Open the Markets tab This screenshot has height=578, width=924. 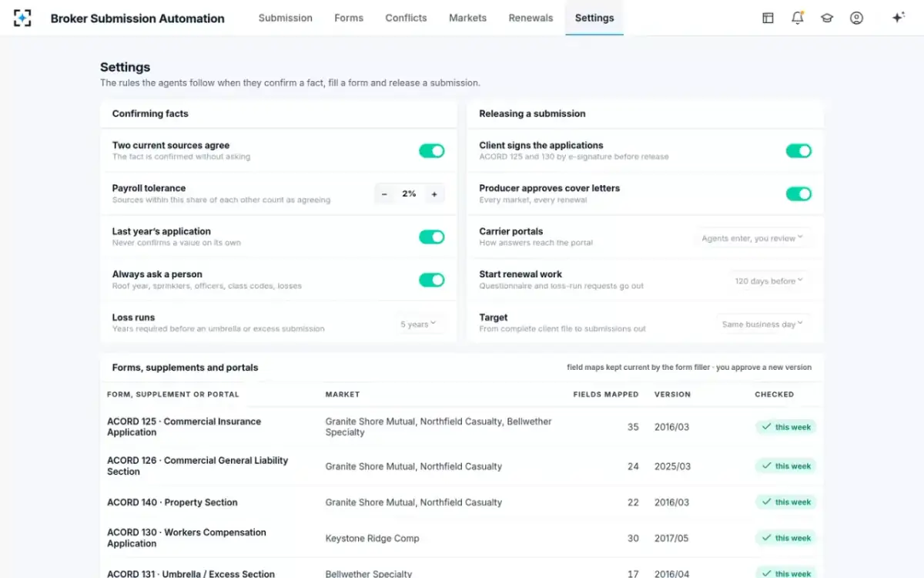click(468, 18)
